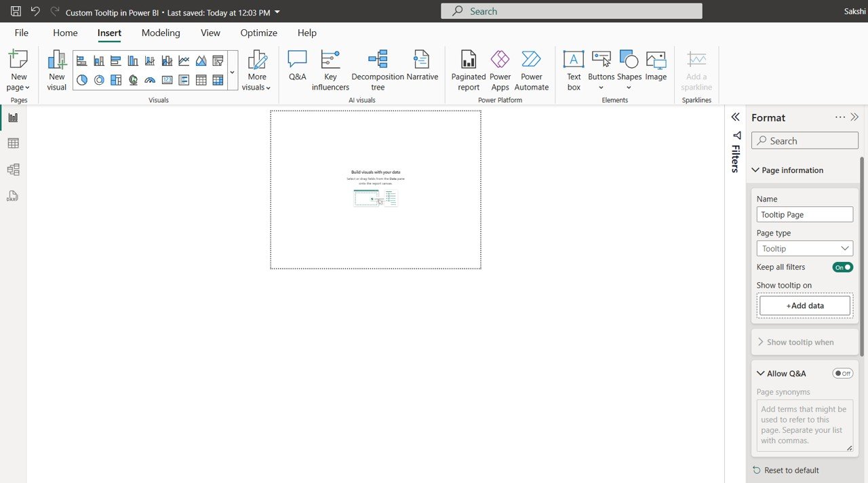Save the report using the disk icon

pyautogui.click(x=16, y=12)
